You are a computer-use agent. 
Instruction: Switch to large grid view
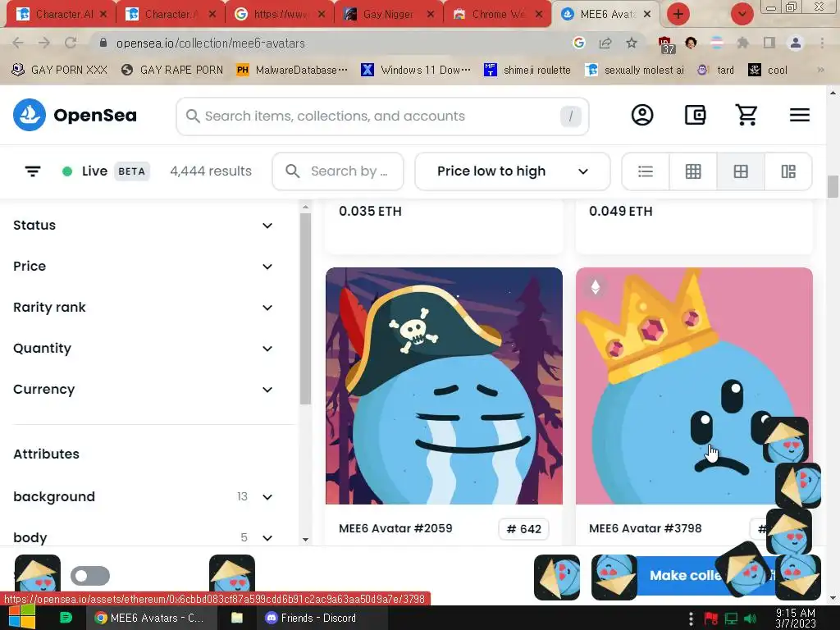pos(741,171)
